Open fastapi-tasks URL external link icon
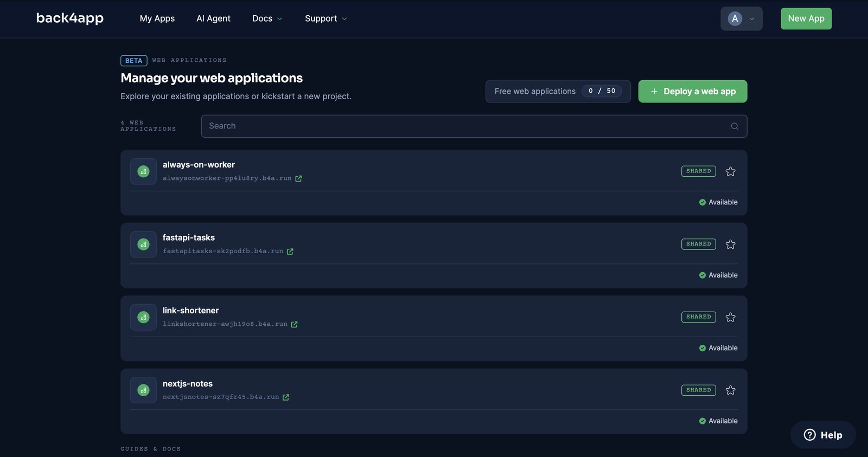Image resolution: width=868 pixels, height=457 pixels. [x=290, y=252]
